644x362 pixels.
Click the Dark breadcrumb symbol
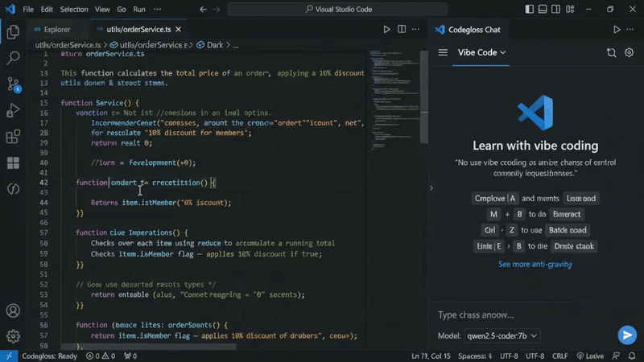coord(210,45)
